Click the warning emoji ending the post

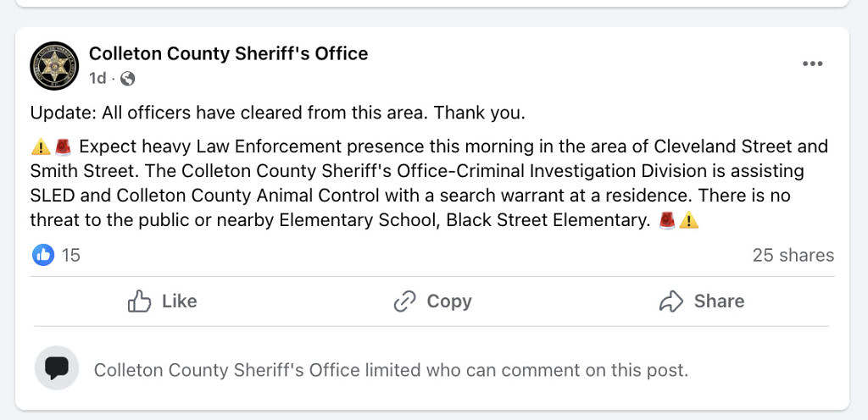689,221
